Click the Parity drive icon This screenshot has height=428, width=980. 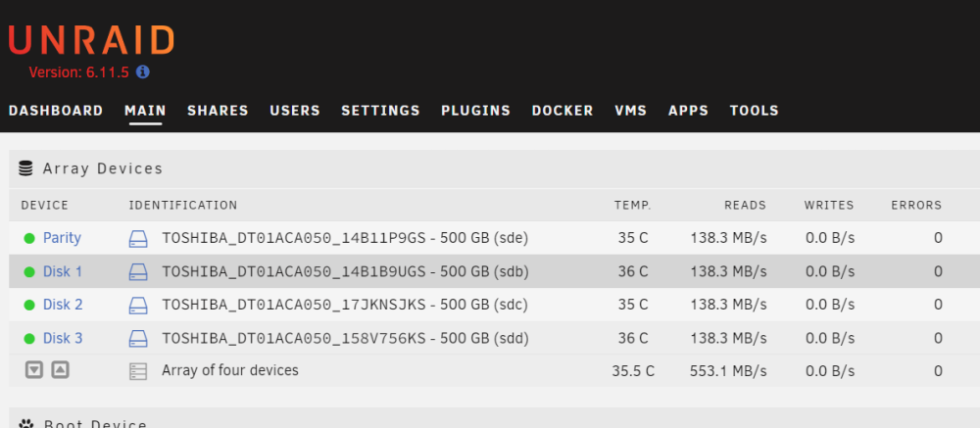pos(138,238)
